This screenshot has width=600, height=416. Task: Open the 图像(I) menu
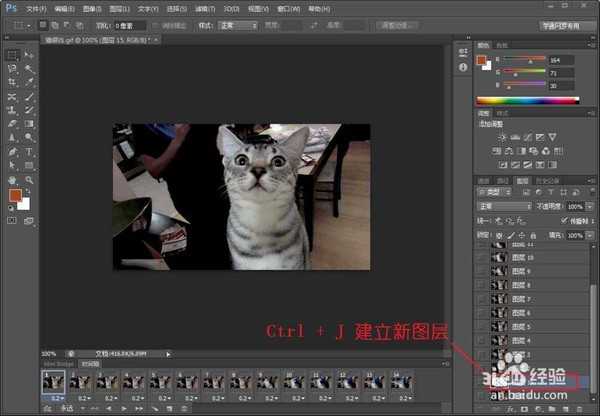(94, 7)
